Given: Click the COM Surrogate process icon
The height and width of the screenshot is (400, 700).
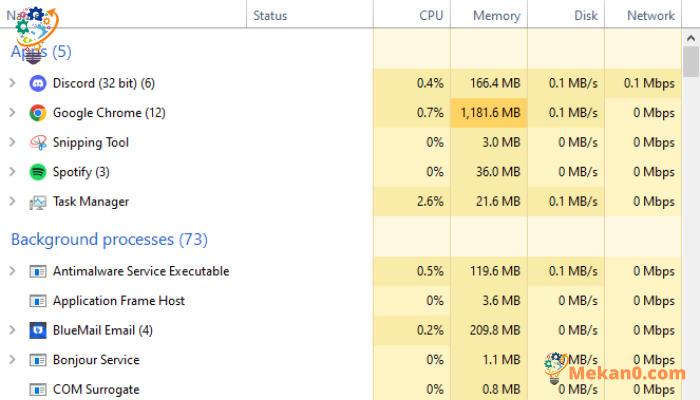Looking at the screenshot, I should point(38,390).
